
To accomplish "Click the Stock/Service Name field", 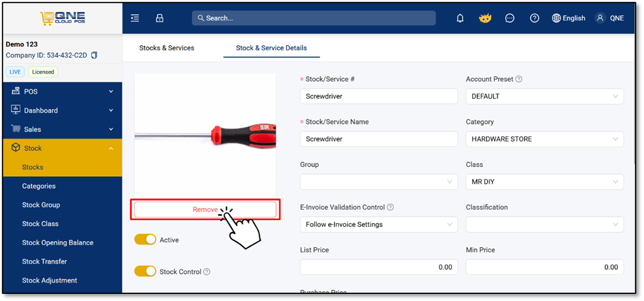I will [x=378, y=139].
